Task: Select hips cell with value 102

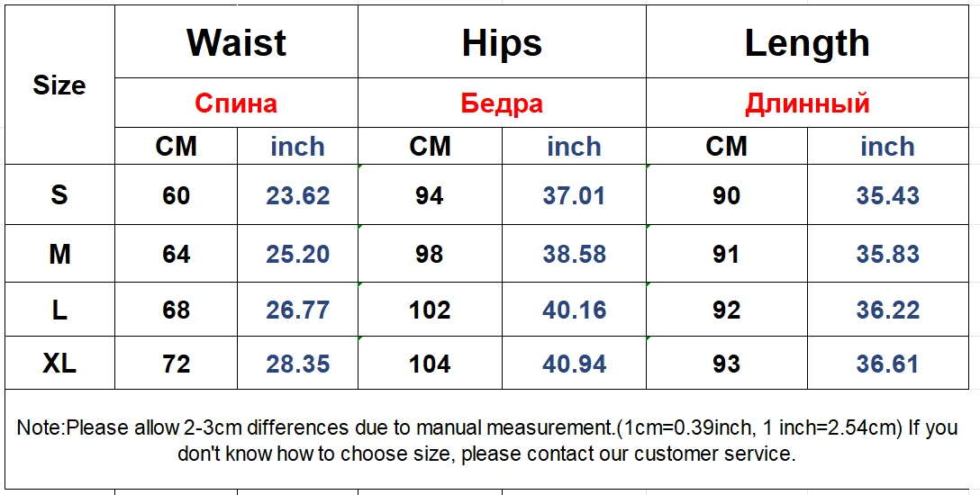Action: [430, 310]
